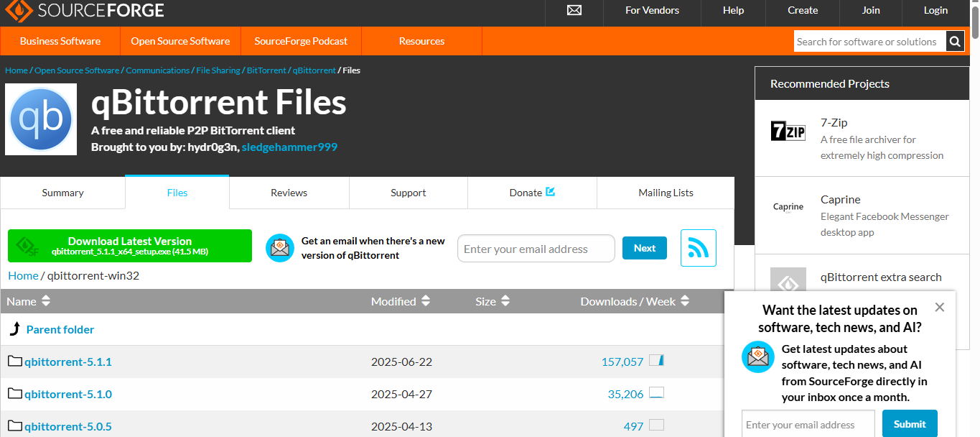Open the RSS feed icon button
Screen dimensions: 980x437
(x=699, y=248)
